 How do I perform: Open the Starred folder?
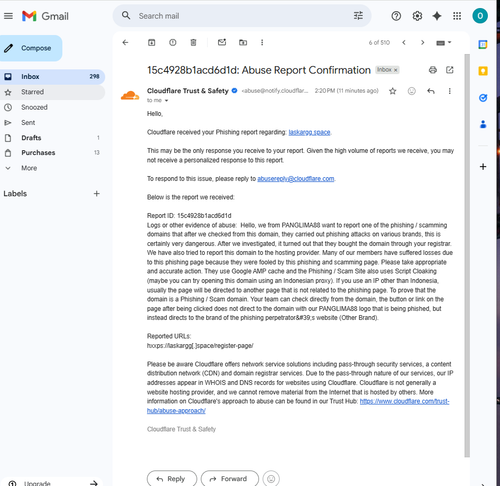pyautogui.click(x=52, y=92)
